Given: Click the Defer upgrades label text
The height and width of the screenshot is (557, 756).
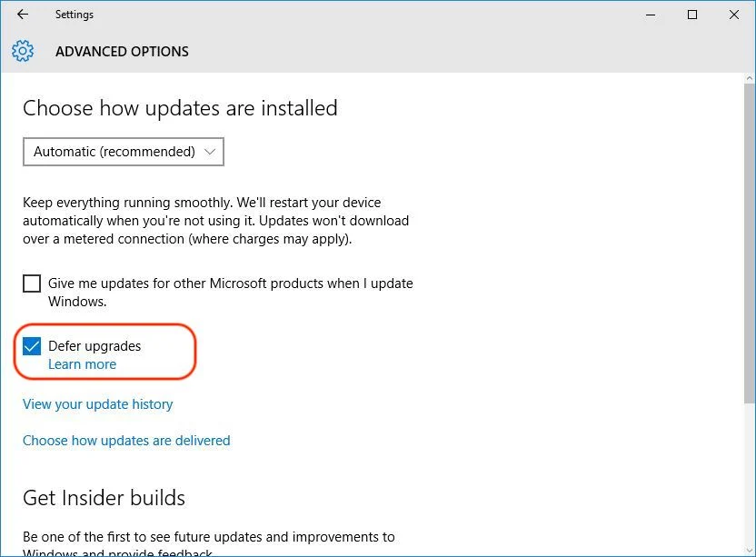Looking at the screenshot, I should pos(94,346).
